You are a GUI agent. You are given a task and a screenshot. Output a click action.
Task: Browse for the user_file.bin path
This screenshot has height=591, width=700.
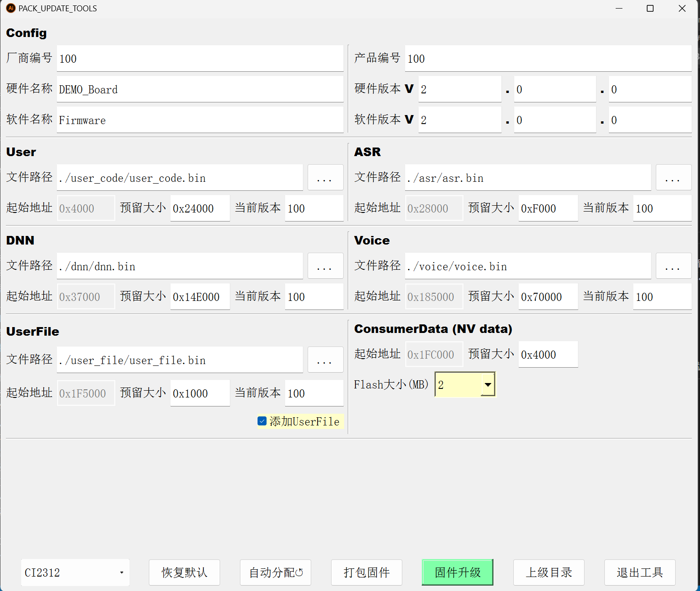325,360
